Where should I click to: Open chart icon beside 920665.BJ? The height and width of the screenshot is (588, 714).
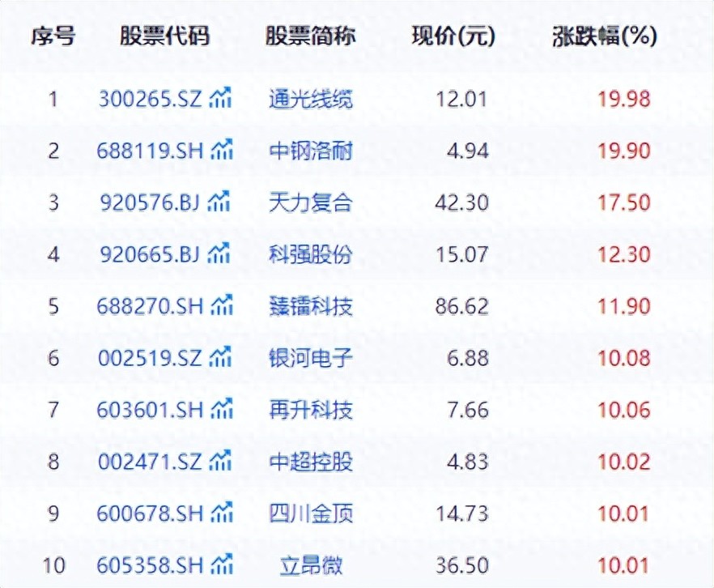(219, 253)
